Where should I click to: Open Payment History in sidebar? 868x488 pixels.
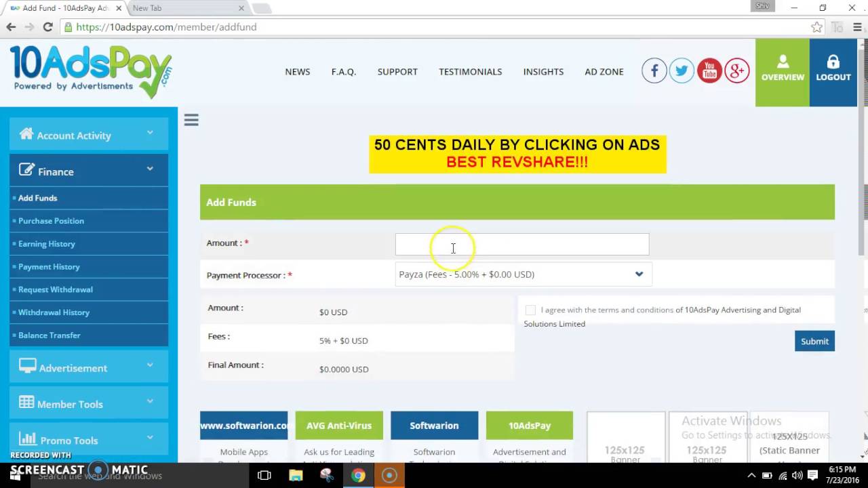89,267
